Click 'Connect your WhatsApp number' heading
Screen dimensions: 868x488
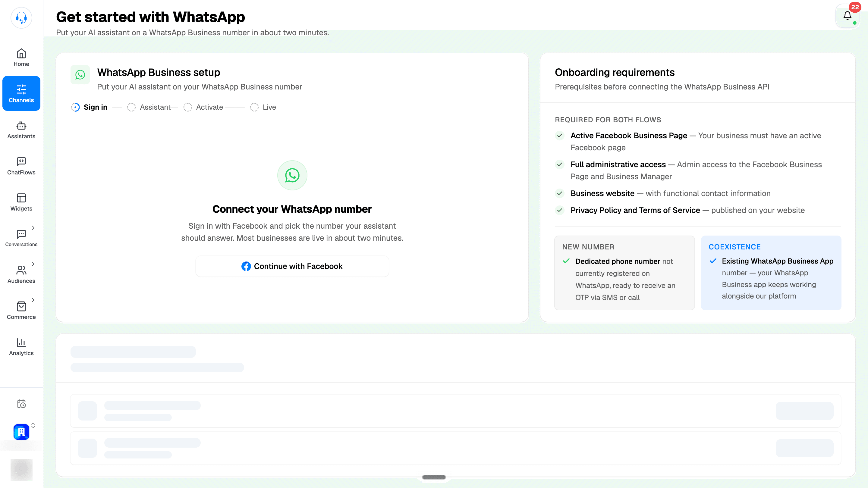click(292, 209)
